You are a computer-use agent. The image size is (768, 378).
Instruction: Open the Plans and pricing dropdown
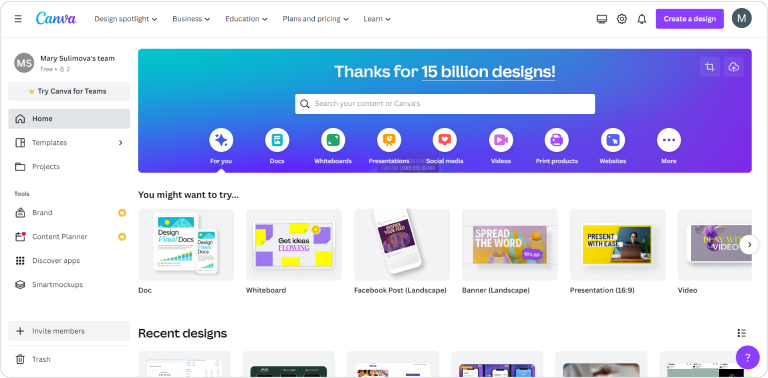315,19
